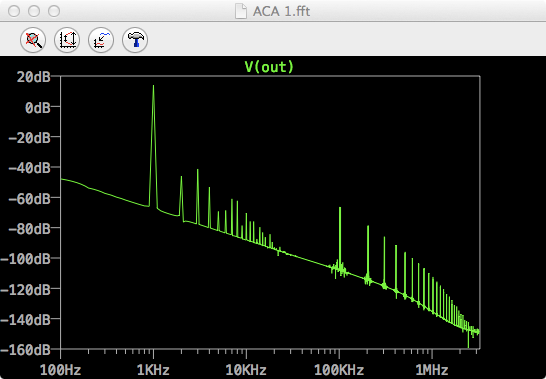Click the 100Hz horizontal axis label
This screenshot has height=379, width=546.
(x=61, y=370)
